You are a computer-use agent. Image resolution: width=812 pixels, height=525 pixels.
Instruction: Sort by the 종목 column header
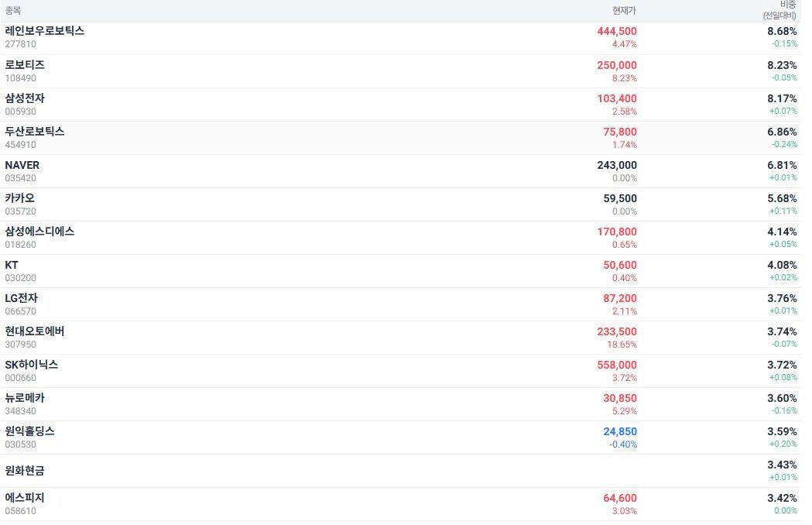click(x=13, y=11)
